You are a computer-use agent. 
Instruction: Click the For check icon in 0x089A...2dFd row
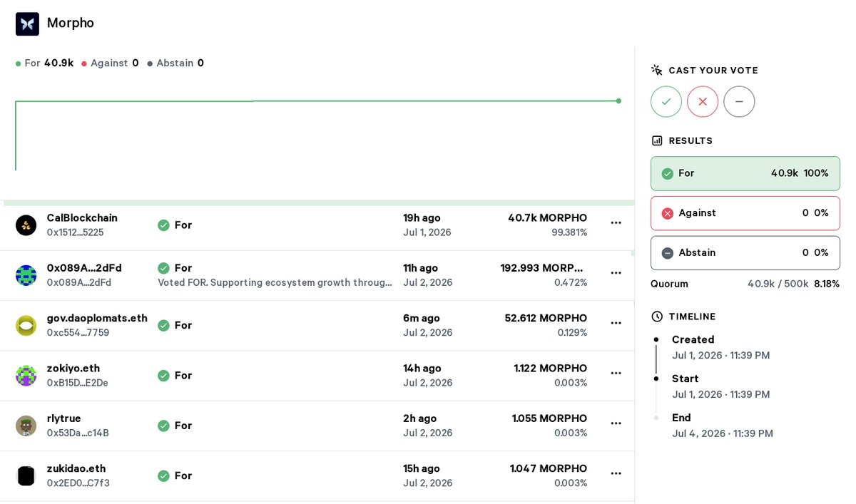(163, 268)
